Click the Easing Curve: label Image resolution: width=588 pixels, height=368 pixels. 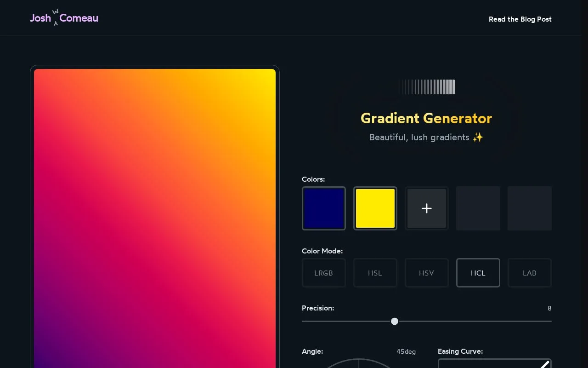pyautogui.click(x=460, y=351)
